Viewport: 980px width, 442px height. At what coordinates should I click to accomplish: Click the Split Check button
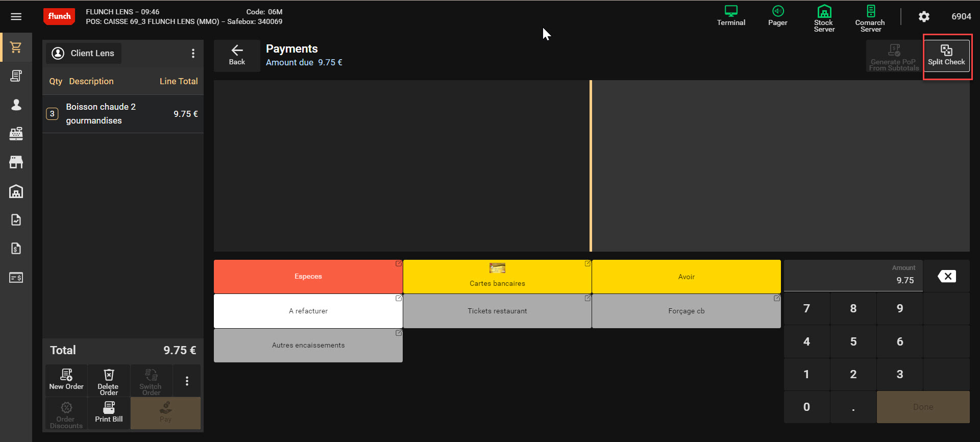946,56
